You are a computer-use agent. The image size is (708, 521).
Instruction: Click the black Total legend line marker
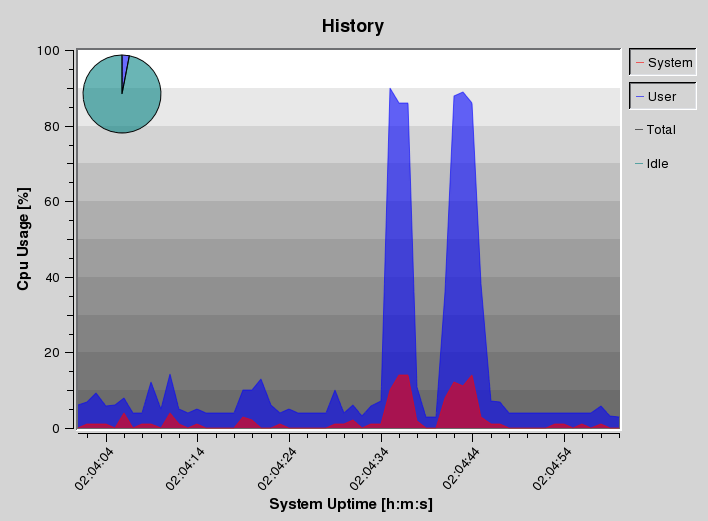tap(640, 130)
